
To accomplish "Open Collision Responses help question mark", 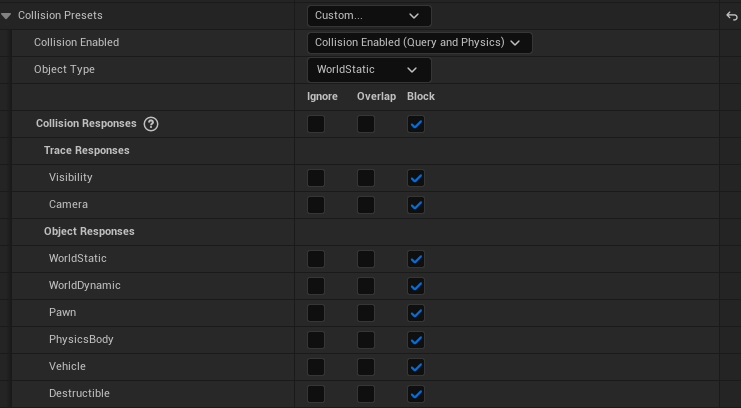I will [151, 124].
